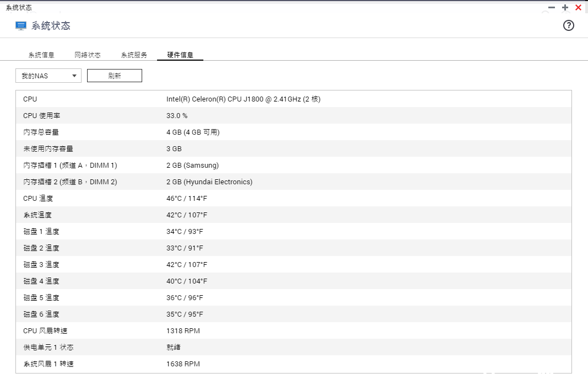Screen dimensions: 588x384
Task: Click the CPU 风扇转速 row
Action: [293, 331]
